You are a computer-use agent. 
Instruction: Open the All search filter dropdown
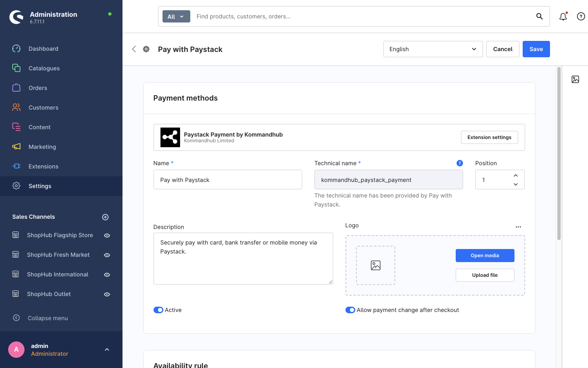[x=176, y=16]
